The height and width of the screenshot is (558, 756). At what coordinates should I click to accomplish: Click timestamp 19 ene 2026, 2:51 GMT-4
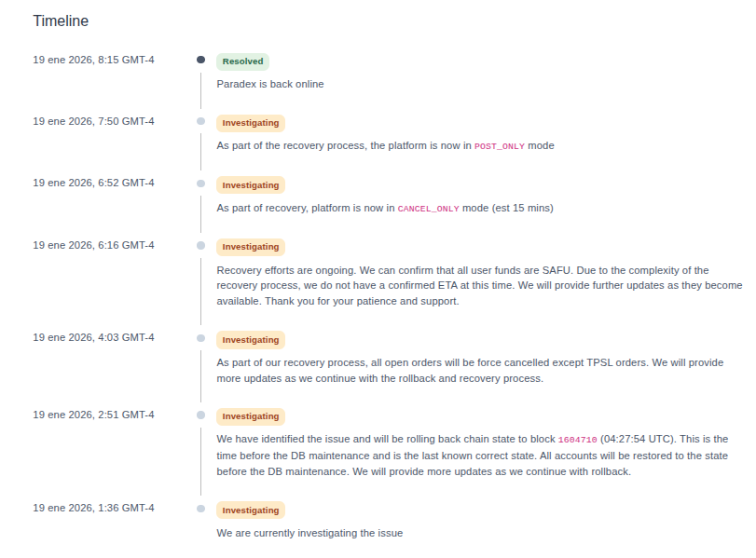[x=93, y=415]
